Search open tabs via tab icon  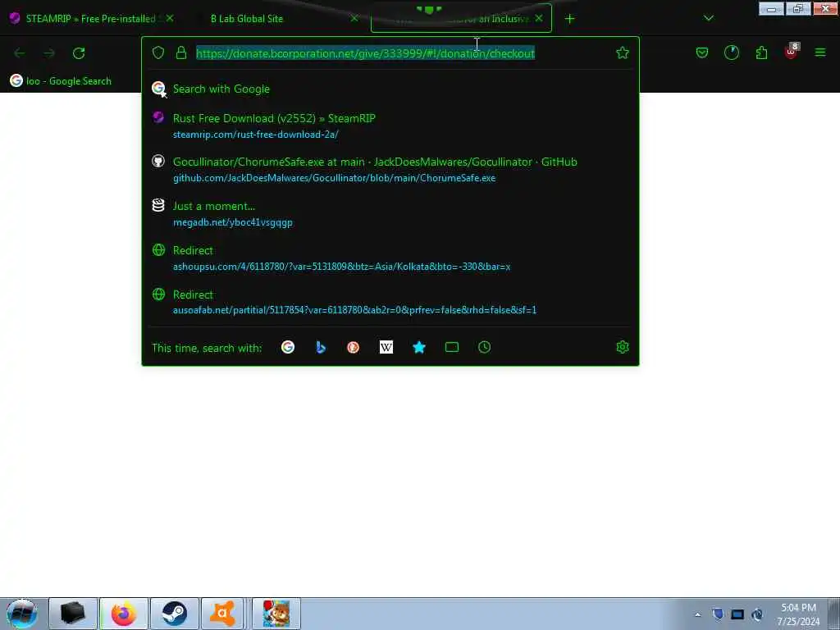[x=452, y=347]
